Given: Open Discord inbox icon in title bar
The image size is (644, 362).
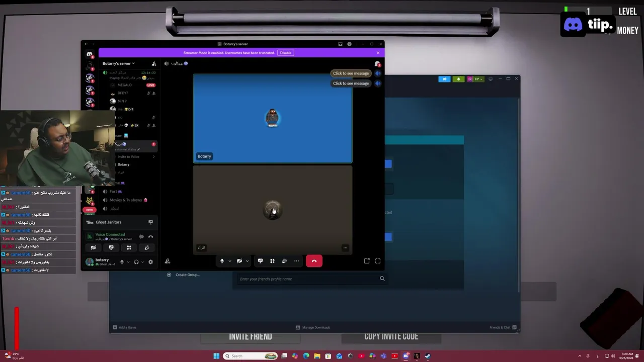Looking at the screenshot, I should click(340, 44).
